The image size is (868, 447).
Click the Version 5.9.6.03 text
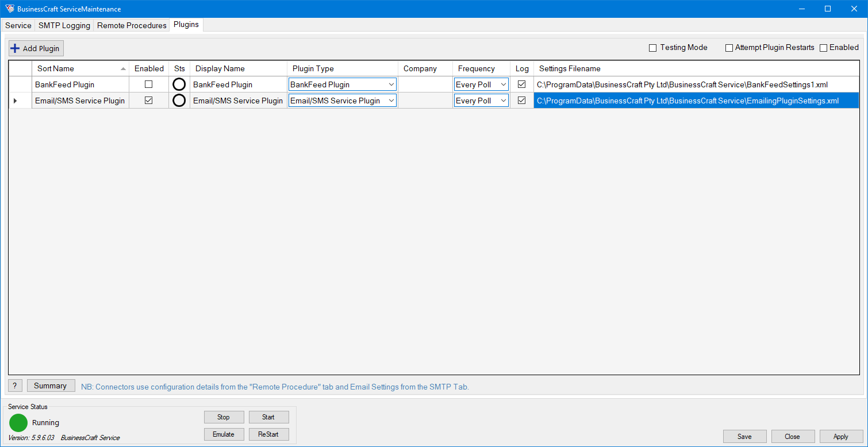click(31, 438)
